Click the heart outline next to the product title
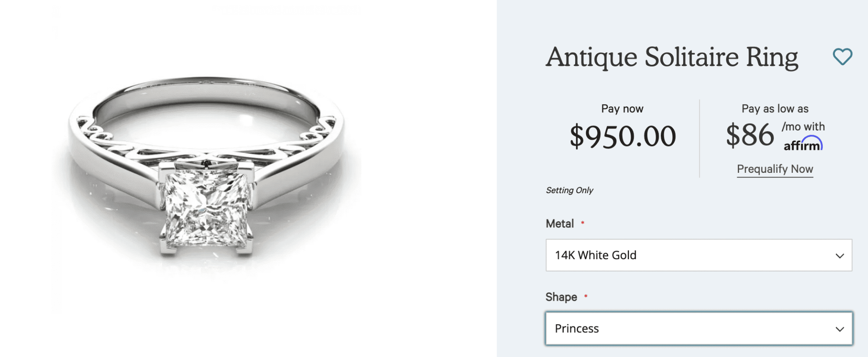 [843, 55]
